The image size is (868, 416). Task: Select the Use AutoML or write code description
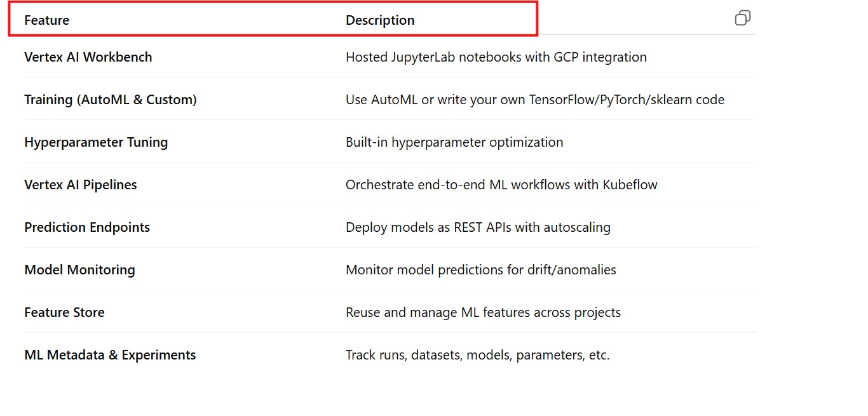[x=535, y=100]
